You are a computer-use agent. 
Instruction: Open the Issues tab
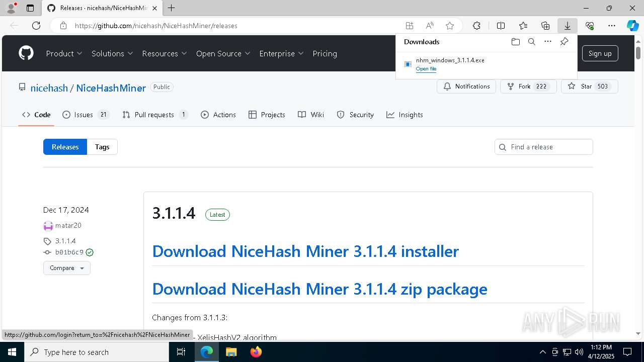point(86,115)
